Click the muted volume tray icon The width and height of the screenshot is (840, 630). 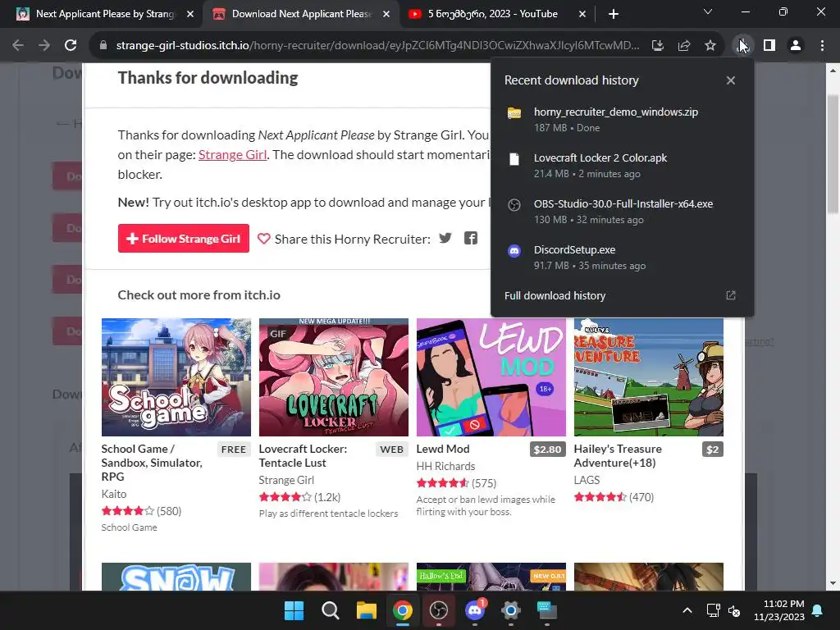734,610
